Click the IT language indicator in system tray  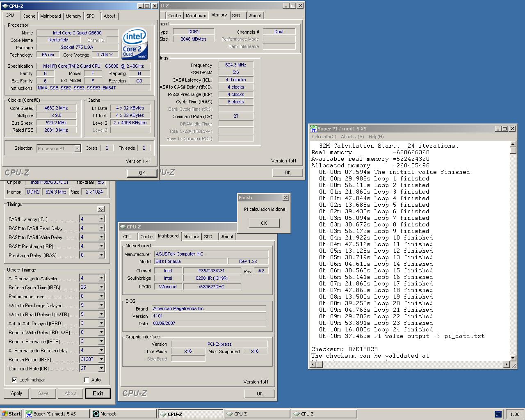point(498,414)
